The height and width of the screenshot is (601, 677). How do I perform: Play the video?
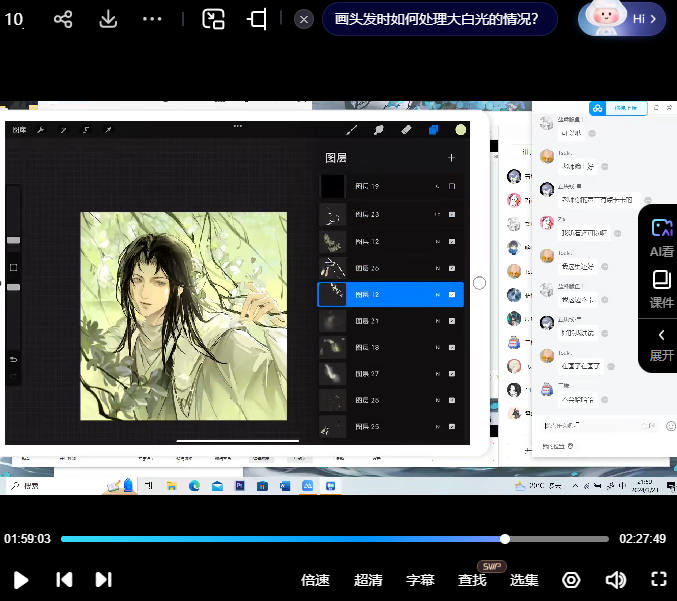click(21, 579)
